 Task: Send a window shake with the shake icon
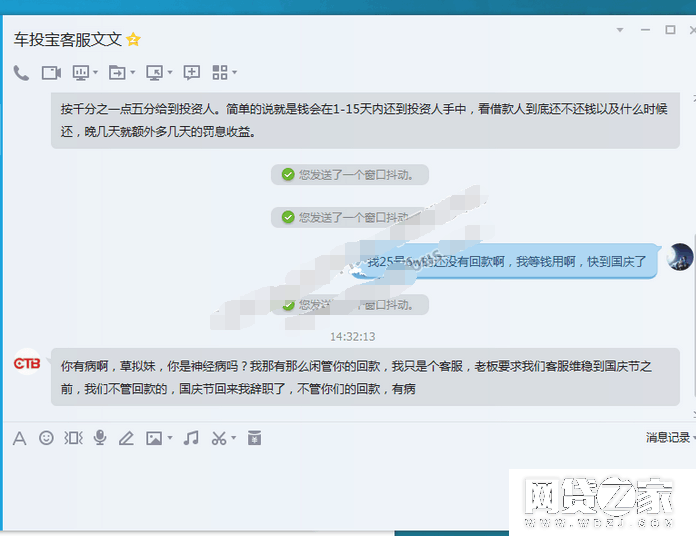(73, 438)
